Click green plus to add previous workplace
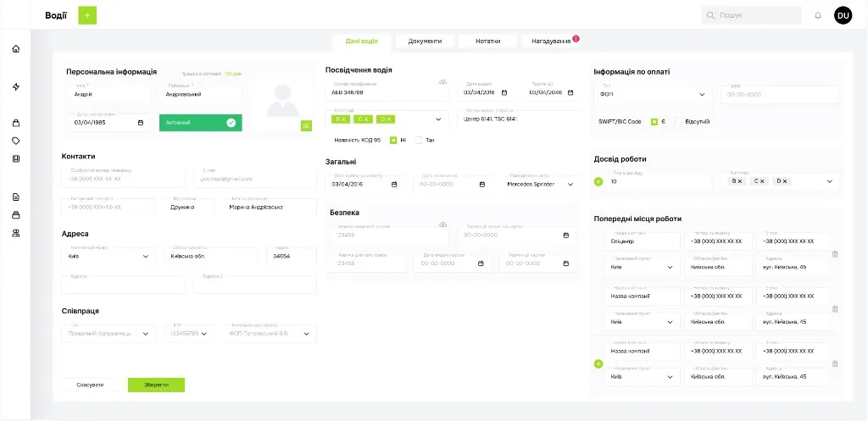The width and height of the screenshot is (868, 421). (x=598, y=364)
